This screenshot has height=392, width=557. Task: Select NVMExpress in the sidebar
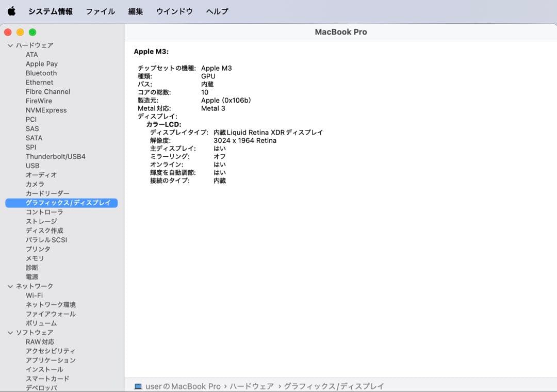pos(46,110)
